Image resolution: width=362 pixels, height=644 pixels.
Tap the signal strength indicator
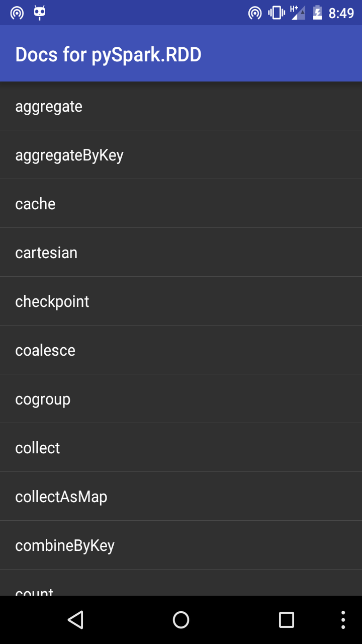tap(298, 13)
